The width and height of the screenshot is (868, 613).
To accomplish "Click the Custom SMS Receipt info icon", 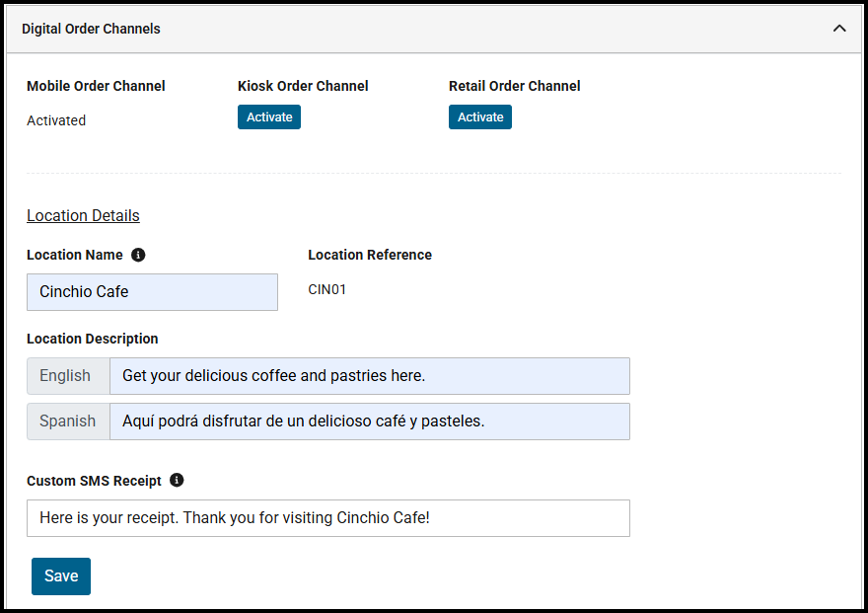I will (177, 480).
